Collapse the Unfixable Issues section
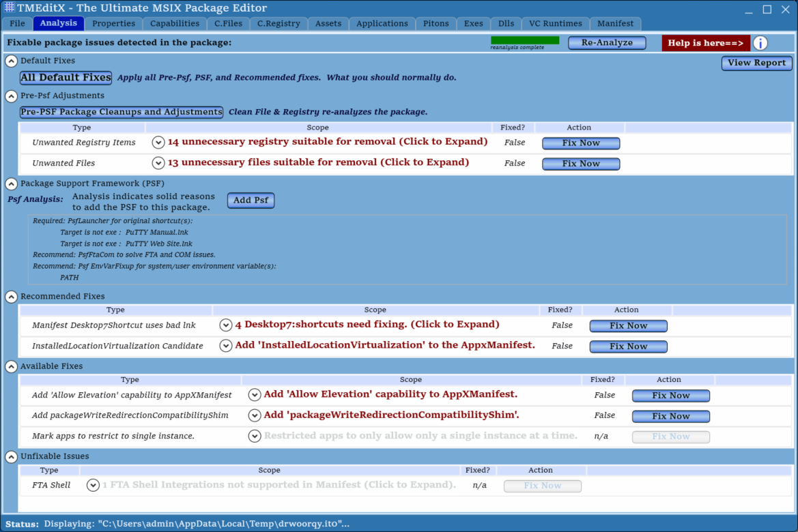798x532 pixels. (x=11, y=456)
